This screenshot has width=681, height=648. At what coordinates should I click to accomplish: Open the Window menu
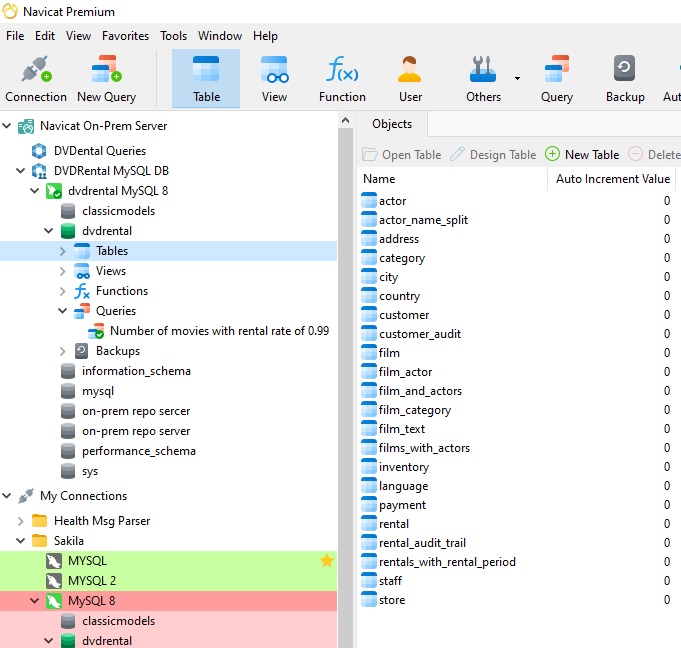[220, 36]
